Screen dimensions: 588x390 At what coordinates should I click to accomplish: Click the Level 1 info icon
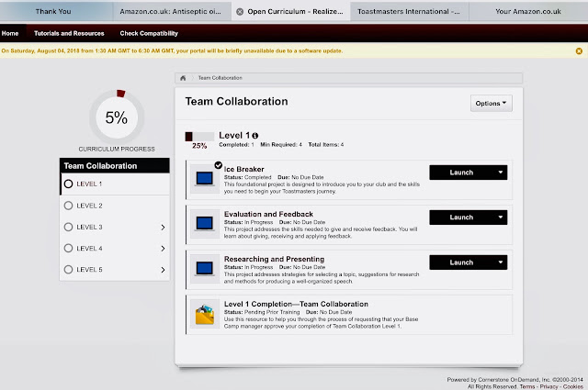click(x=255, y=136)
